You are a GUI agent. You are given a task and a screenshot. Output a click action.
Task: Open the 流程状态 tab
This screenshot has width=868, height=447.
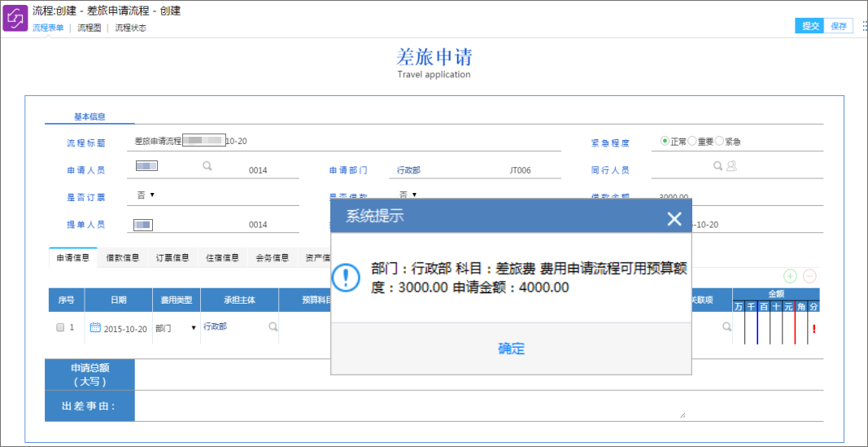tap(131, 28)
